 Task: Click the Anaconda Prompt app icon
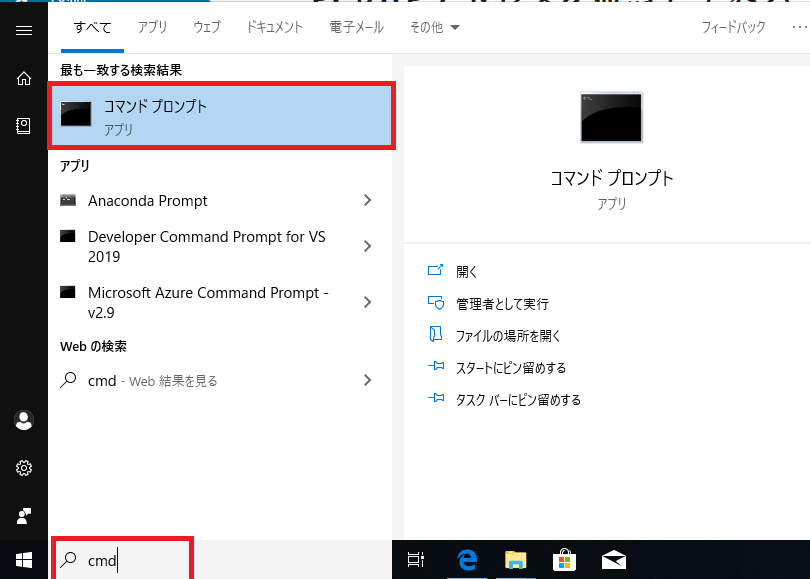pyautogui.click(x=68, y=200)
